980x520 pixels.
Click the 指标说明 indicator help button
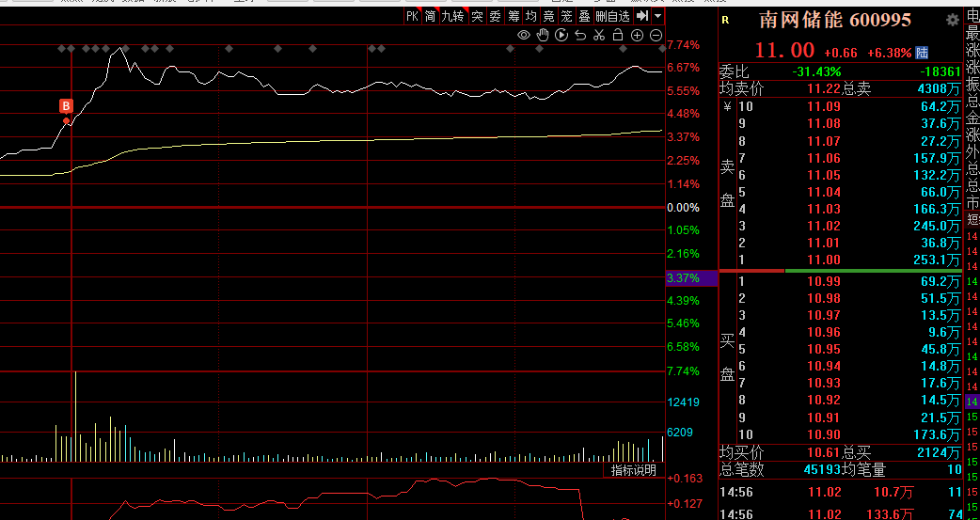633,470
